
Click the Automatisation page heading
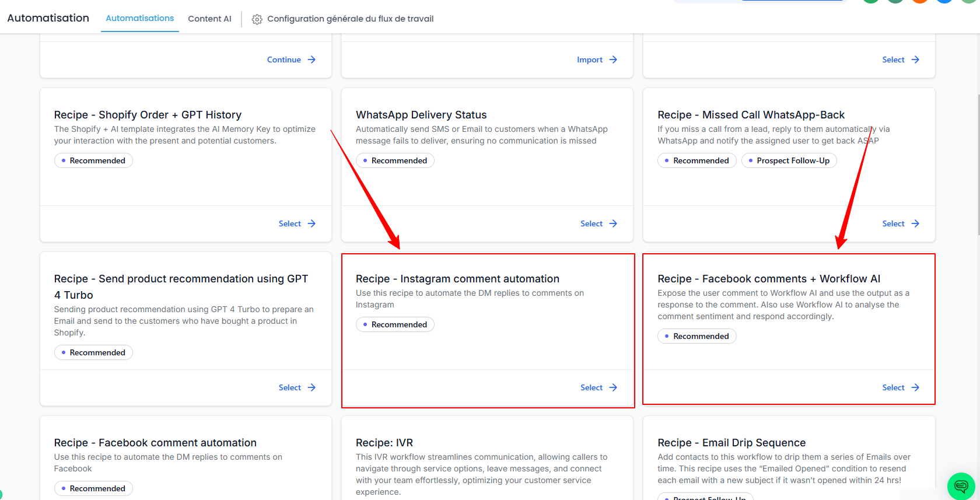(48, 18)
